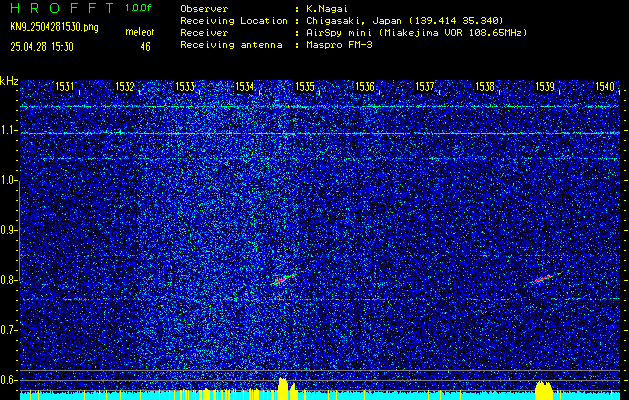Select the file name KN9_2504281530.png

click(54, 27)
